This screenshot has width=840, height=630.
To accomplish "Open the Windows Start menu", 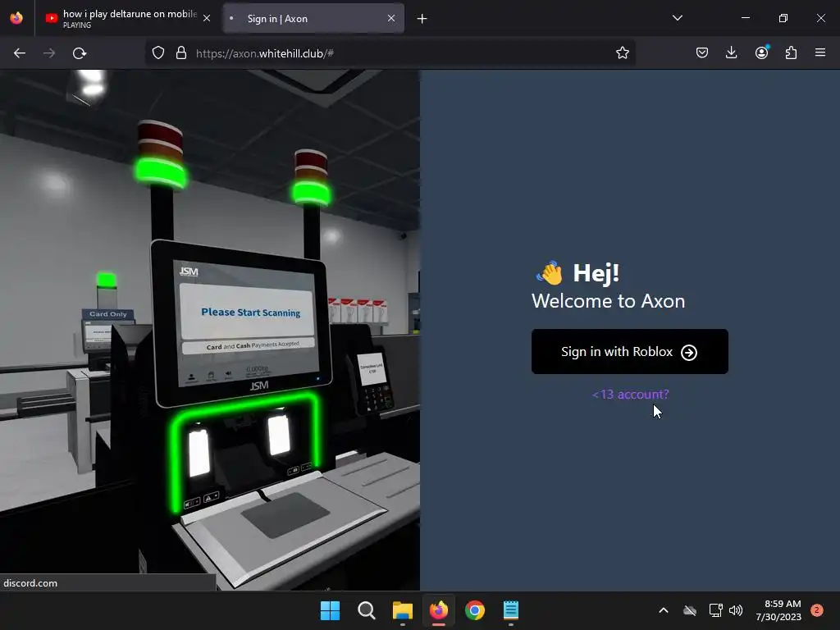I will (330, 610).
